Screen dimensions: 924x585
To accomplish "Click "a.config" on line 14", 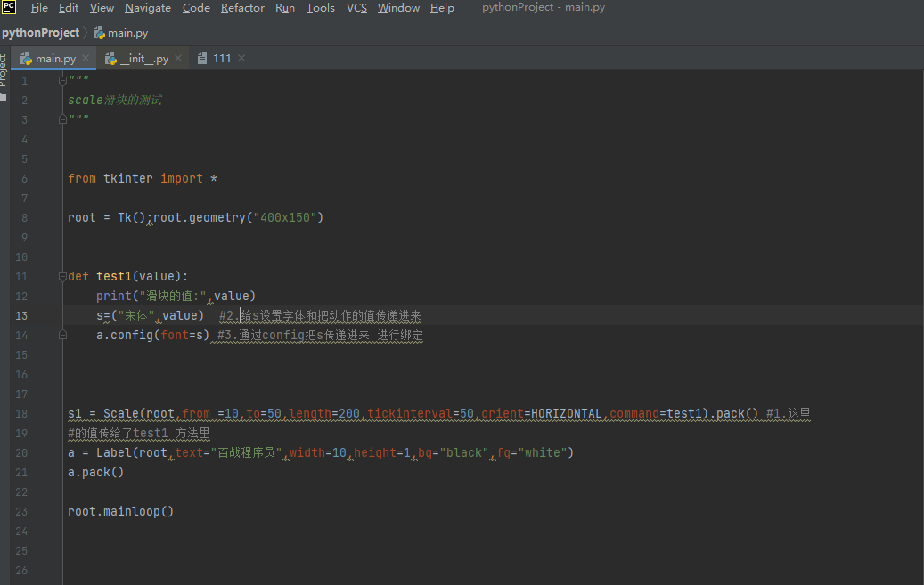I will point(125,335).
